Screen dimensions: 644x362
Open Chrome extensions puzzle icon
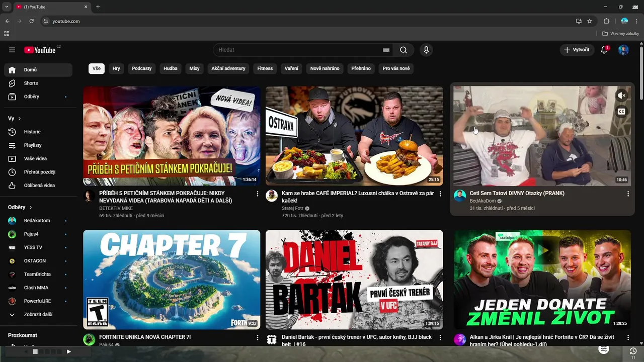click(606, 21)
